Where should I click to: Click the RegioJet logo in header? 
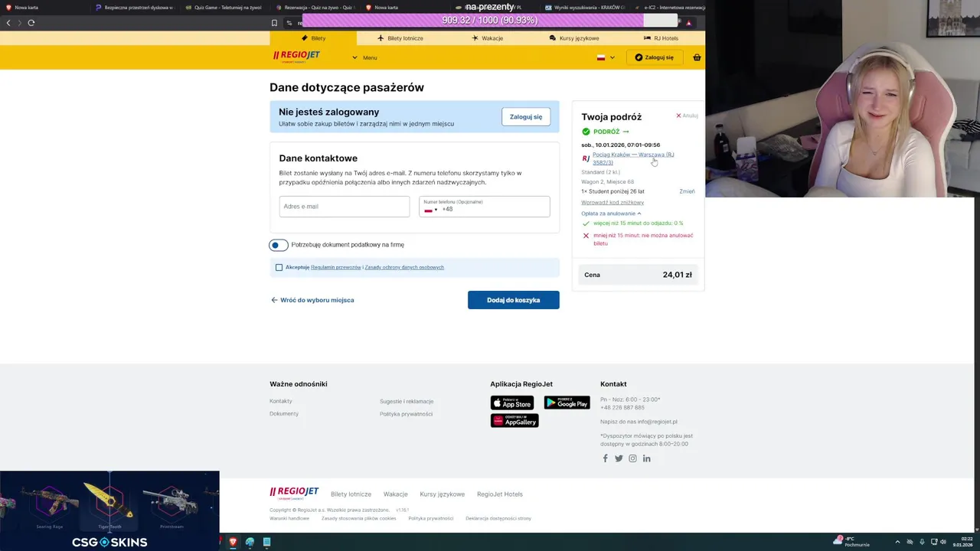296,56
